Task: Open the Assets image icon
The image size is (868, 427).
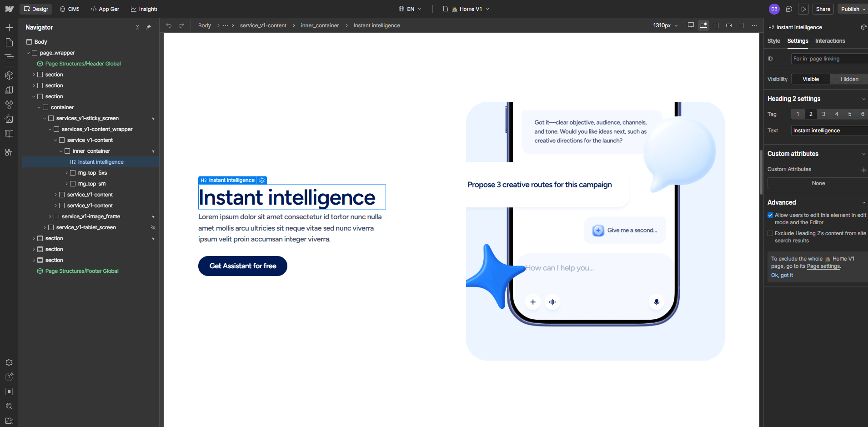Action: [9, 119]
